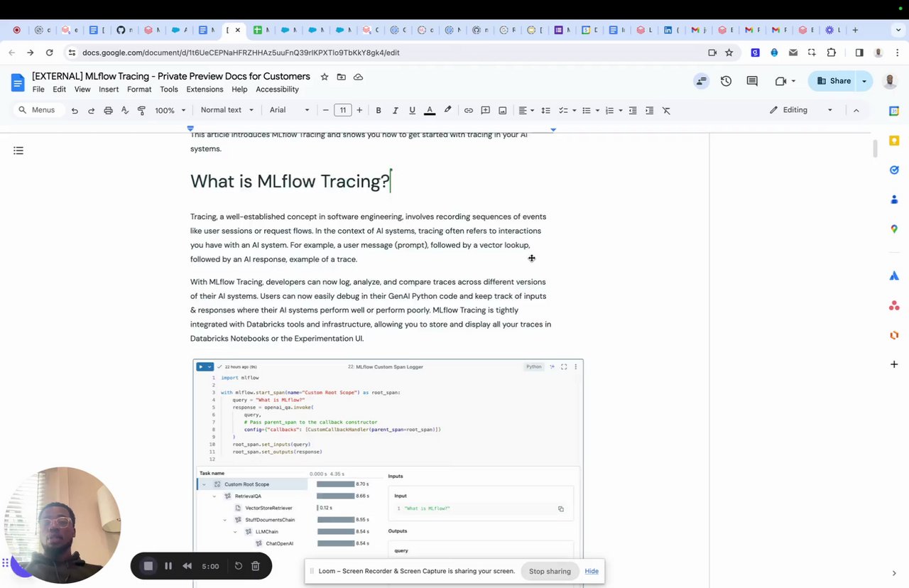909x588 pixels.
Task: Switch the Editing mode dropdown
Action: pyautogui.click(x=801, y=110)
